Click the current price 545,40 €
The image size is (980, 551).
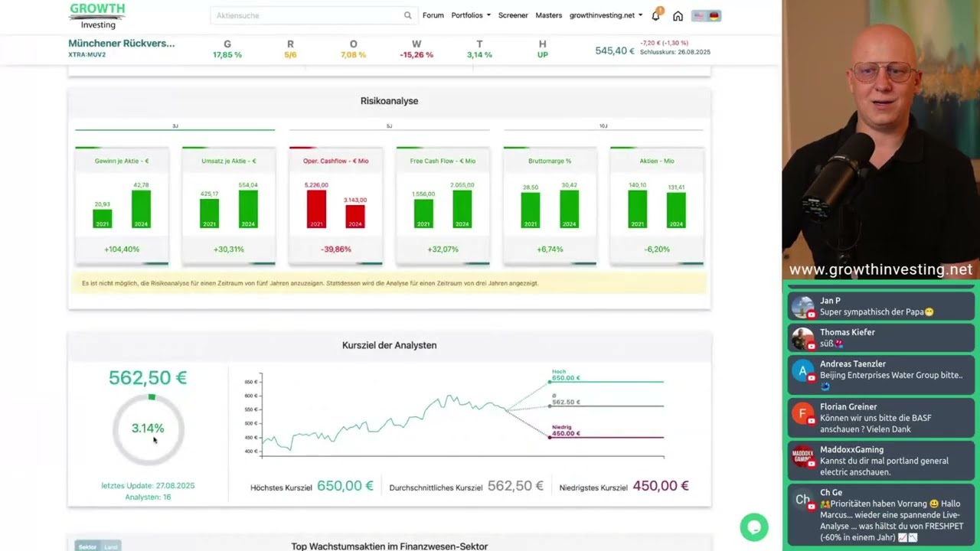[x=615, y=51]
